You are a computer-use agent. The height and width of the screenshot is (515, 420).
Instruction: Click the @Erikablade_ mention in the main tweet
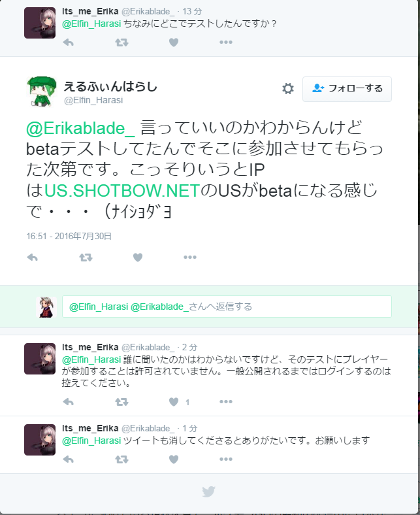click(81, 128)
